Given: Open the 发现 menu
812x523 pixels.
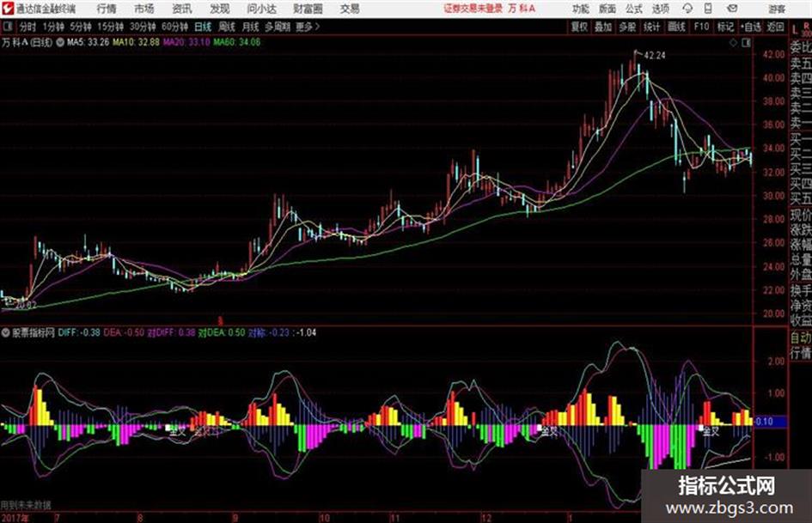Looking at the screenshot, I should [x=220, y=9].
